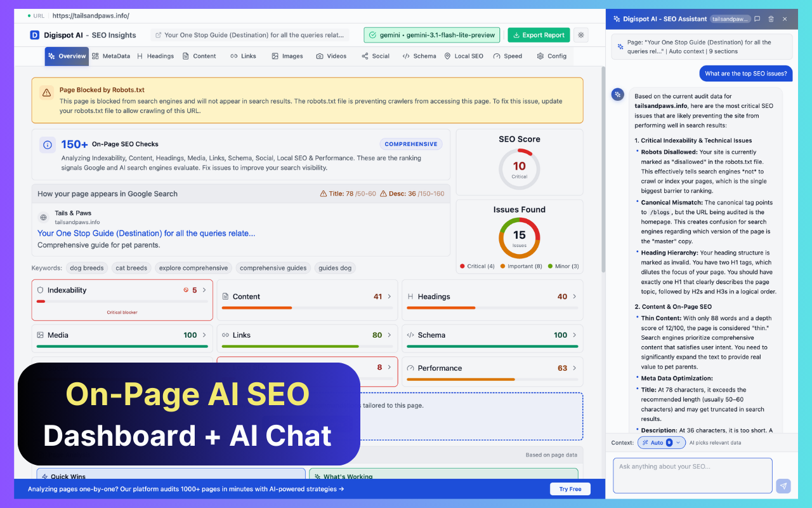Click the Digispot AI 'D' logo

click(x=34, y=35)
